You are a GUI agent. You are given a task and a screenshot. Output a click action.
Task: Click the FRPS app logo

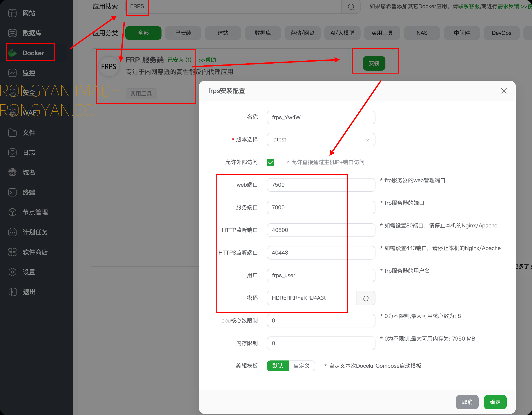tap(109, 67)
